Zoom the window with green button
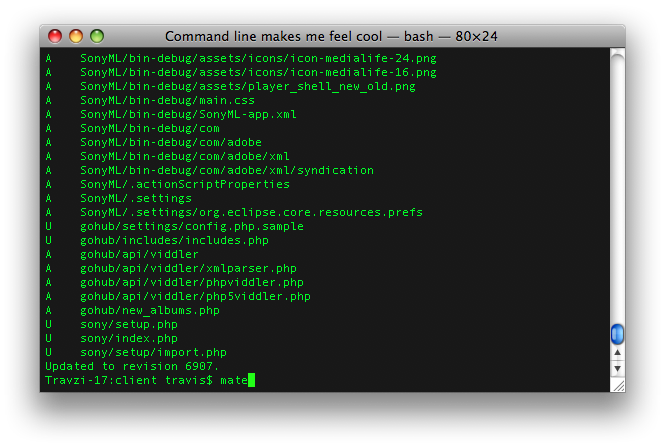This screenshot has height=447, width=665. [97, 36]
